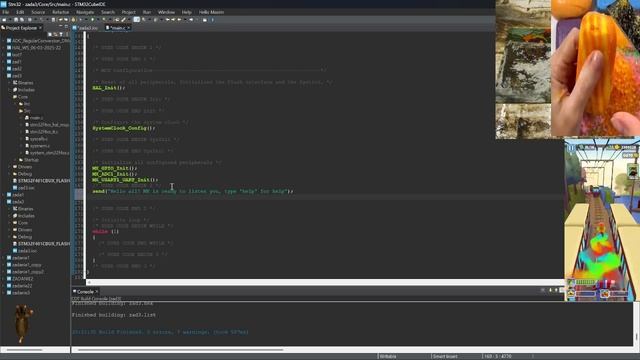Open the Project Explorer view menu icon

click(67, 34)
